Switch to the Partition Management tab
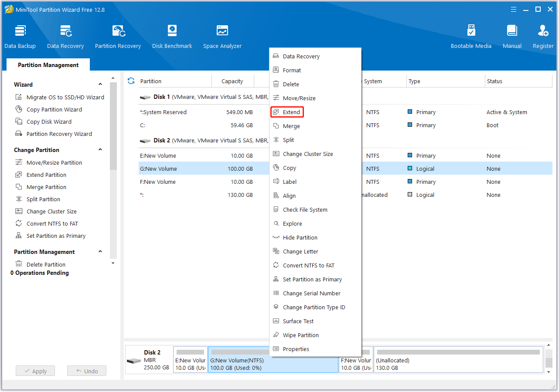559x392 pixels. tap(48, 65)
